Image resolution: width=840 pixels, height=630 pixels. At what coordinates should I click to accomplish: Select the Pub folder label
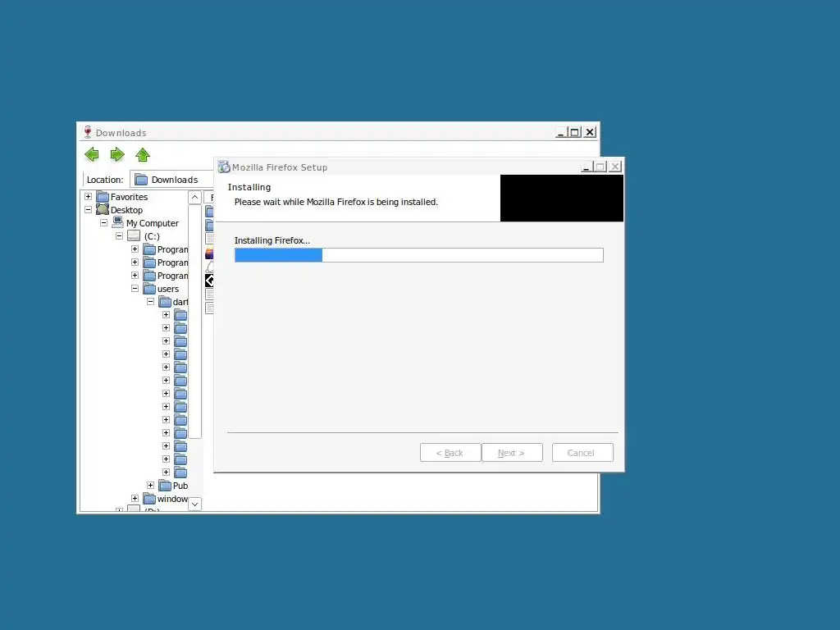tap(180, 486)
